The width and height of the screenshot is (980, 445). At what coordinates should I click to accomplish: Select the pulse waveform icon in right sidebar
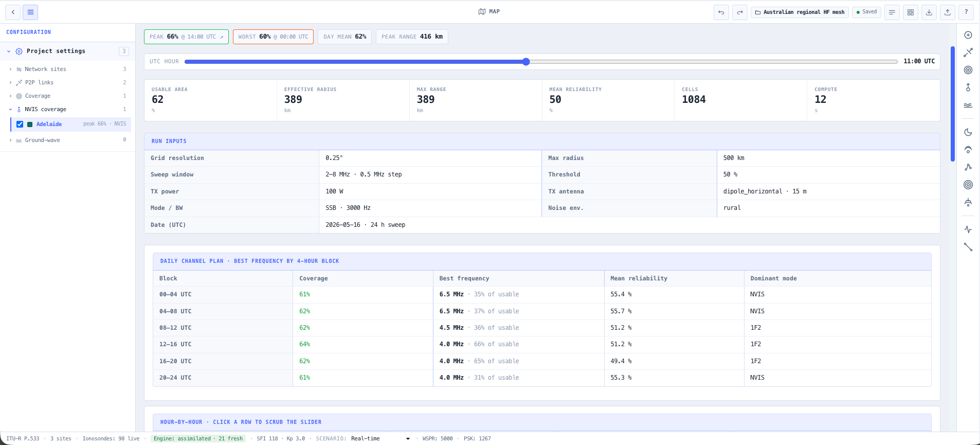968,229
